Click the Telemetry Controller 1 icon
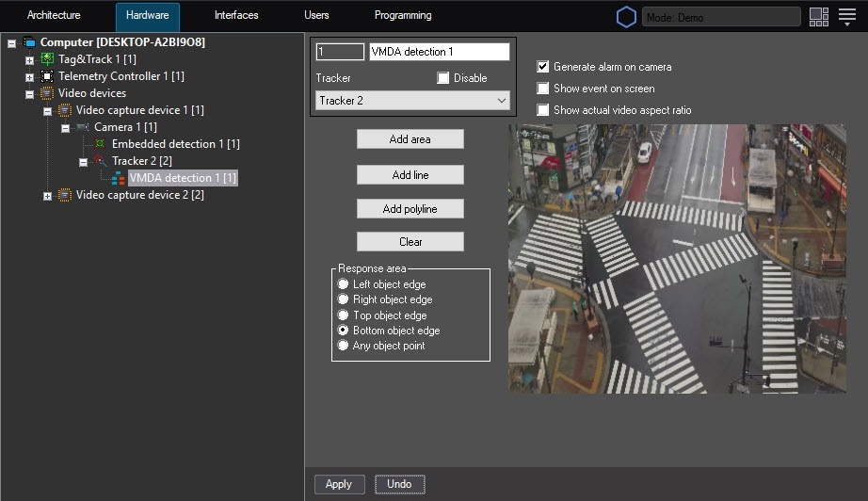Image resolution: width=868 pixels, height=501 pixels. [x=48, y=76]
